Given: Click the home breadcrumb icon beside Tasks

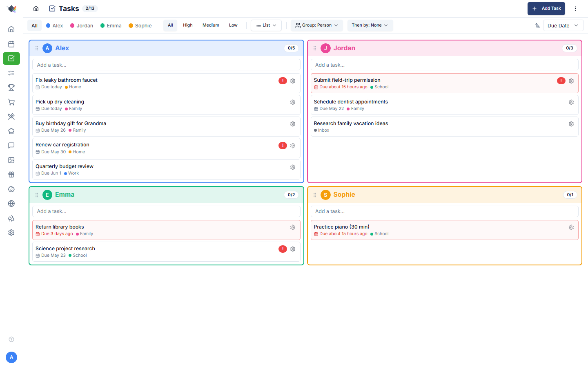Looking at the screenshot, I should coord(36,9).
